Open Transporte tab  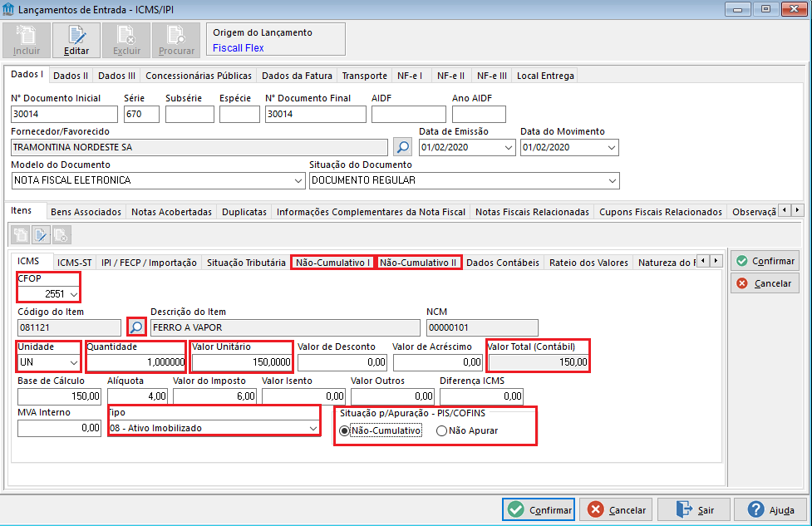click(x=365, y=76)
